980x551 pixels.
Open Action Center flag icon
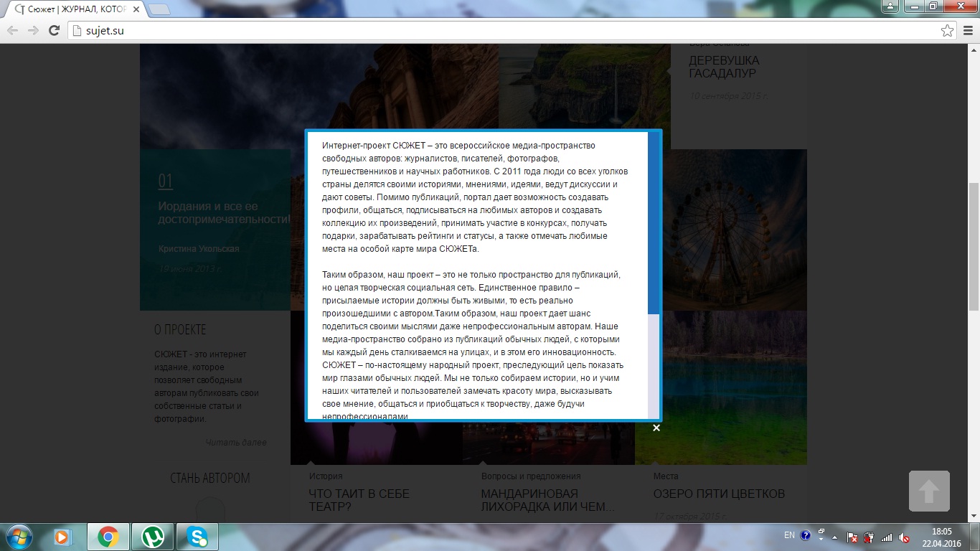click(x=852, y=537)
